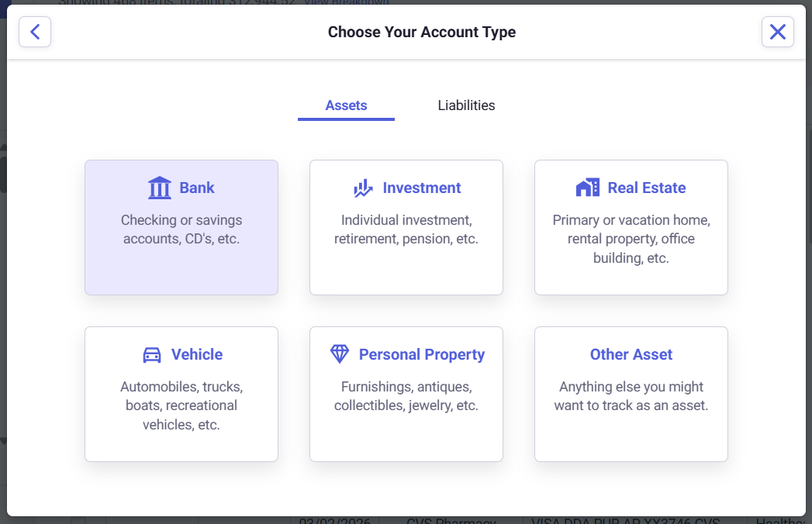Close the account type dialog
The width and height of the screenshot is (812, 524).
point(777,32)
